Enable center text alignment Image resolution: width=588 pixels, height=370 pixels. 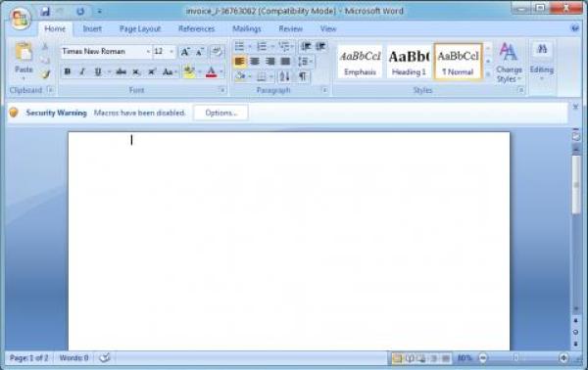point(255,62)
